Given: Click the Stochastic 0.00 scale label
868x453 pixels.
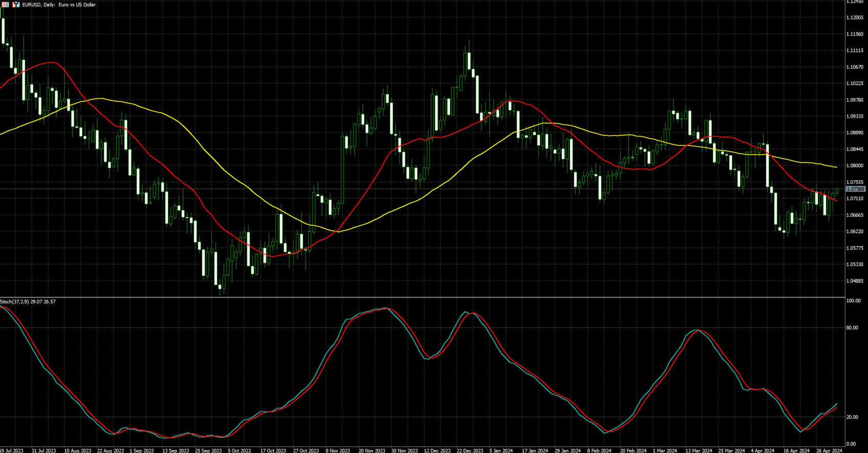Looking at the screenshot, I should 851,444.
